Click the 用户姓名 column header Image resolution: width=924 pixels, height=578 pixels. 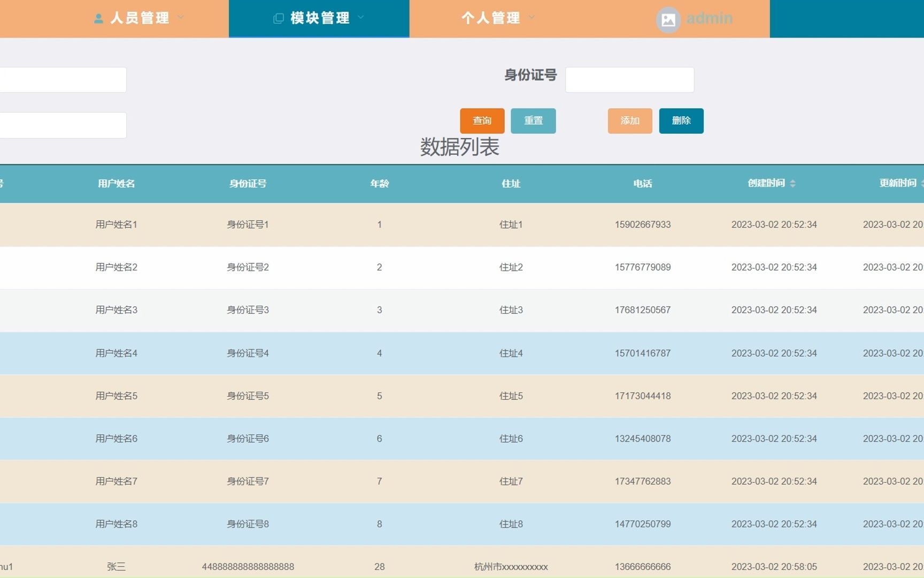pyautogui.click(x=117, y=184)
